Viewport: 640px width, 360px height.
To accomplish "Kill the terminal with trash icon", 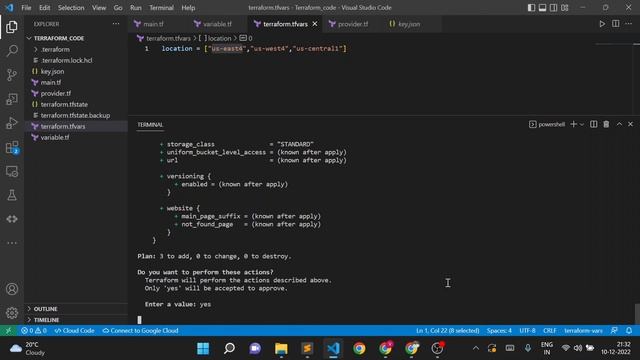I will click(x=606, y=124).
